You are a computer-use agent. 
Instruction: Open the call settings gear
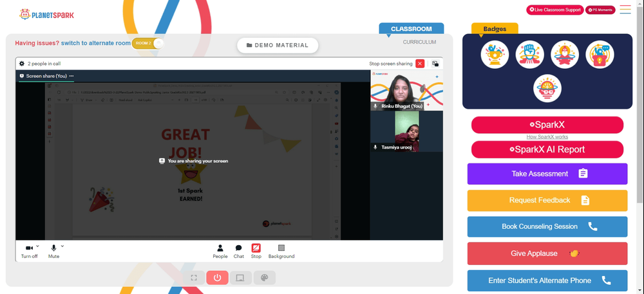(22, 64)
